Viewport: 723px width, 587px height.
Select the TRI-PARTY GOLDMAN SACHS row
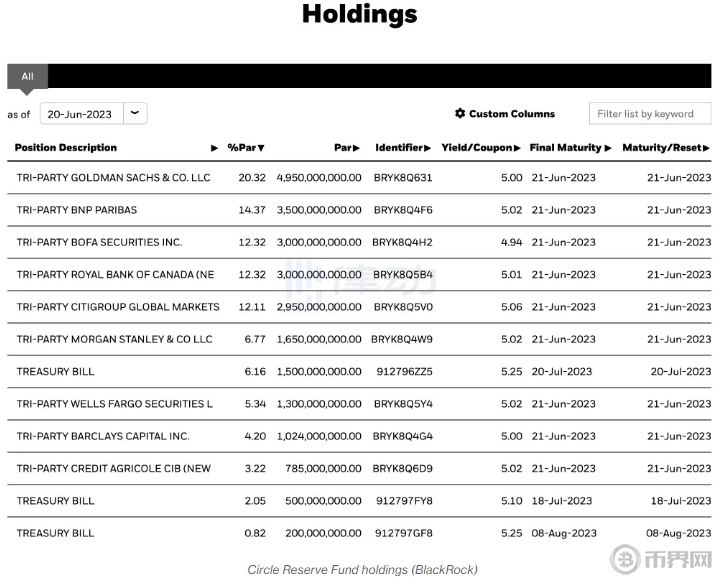(113, 178)
